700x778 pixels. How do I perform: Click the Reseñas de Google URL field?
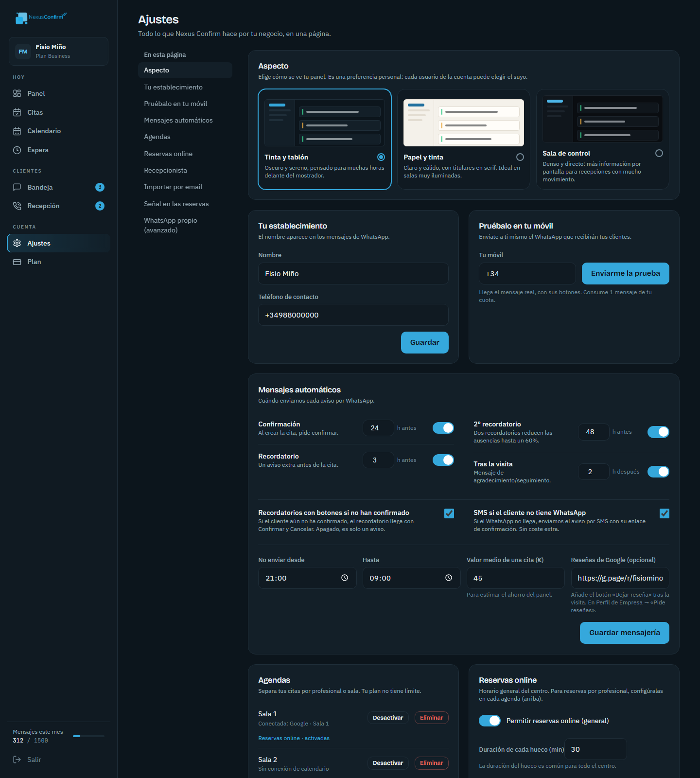tap(620, 578)
